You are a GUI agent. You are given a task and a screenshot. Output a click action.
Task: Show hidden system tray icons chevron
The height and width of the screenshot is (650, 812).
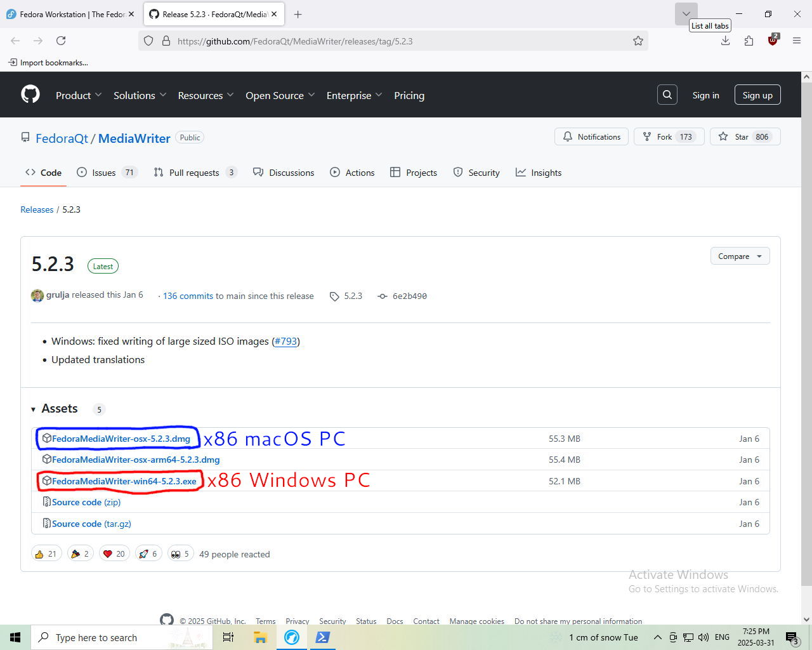(x=657, y=637)
